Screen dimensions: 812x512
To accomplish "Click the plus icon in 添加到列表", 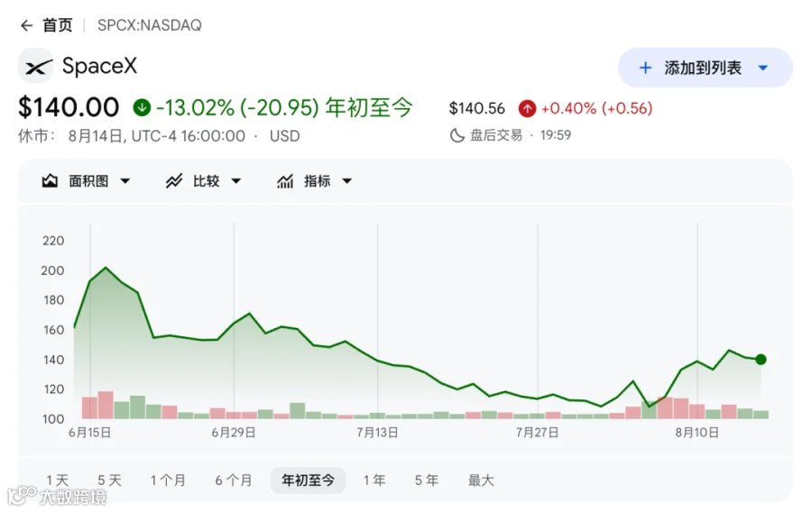I will (x=645, y=68).
